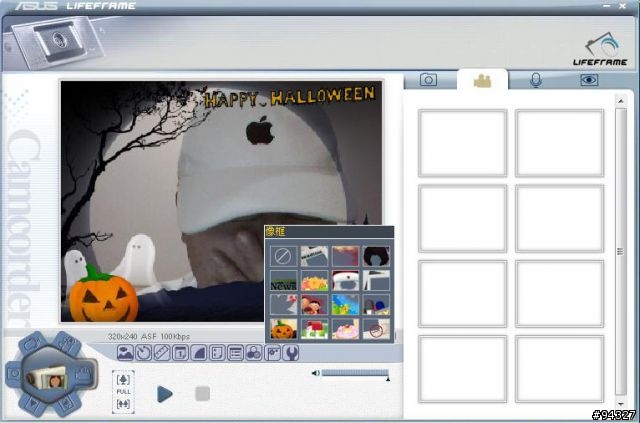This screenshot has height=423, width=640.
Task: Stop recording with the gray stop button
Action: click(x=202, y=394)
